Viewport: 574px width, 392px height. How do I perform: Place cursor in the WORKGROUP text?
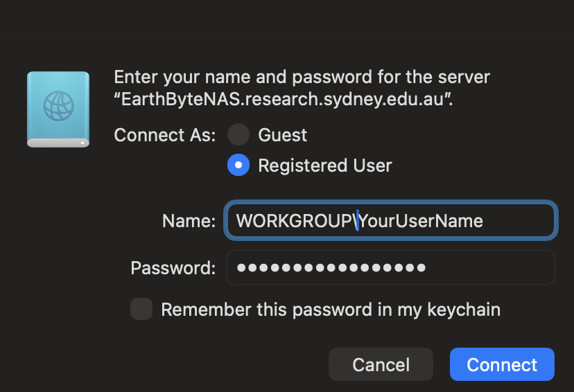click(294, 221)
